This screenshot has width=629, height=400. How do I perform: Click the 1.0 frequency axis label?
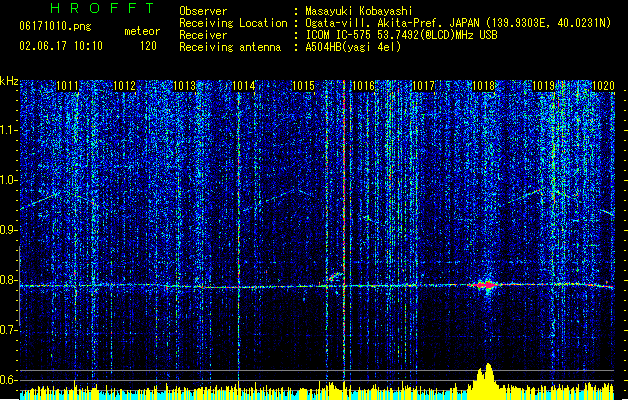pos(9,180)
